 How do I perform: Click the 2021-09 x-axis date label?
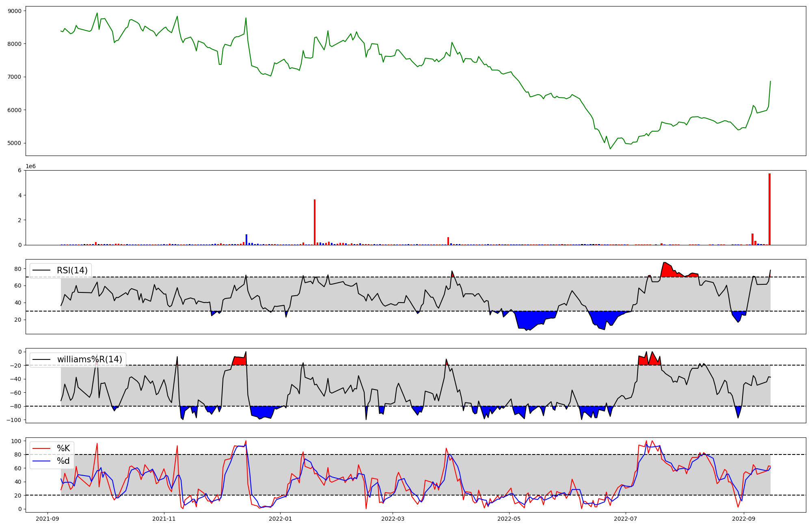coord(48,519)
